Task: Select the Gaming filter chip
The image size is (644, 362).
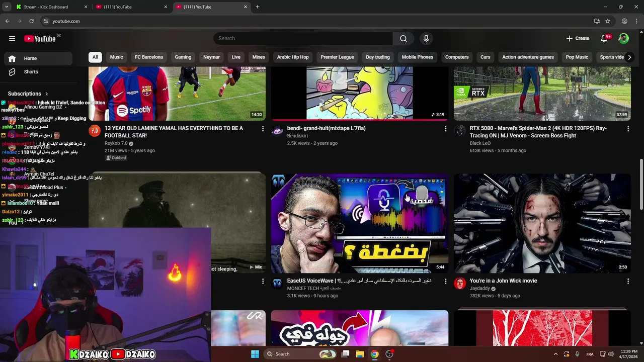Action: tap(183, 57)
